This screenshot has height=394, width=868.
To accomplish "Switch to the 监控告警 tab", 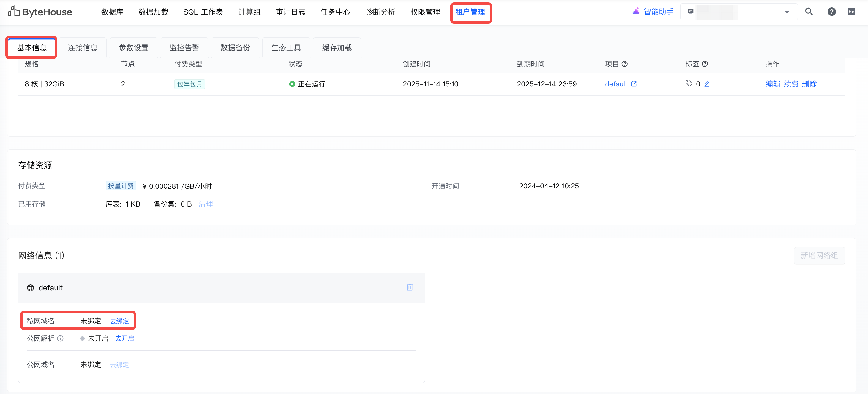I will 184,48.
